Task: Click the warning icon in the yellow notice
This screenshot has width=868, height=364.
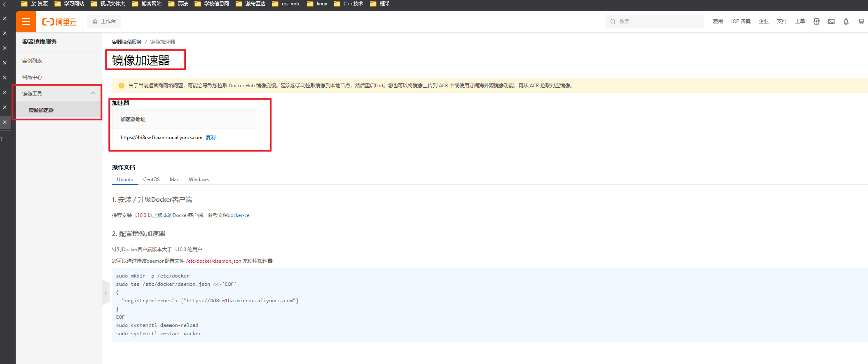Action: pyautogui.click(x=122, y=86)
